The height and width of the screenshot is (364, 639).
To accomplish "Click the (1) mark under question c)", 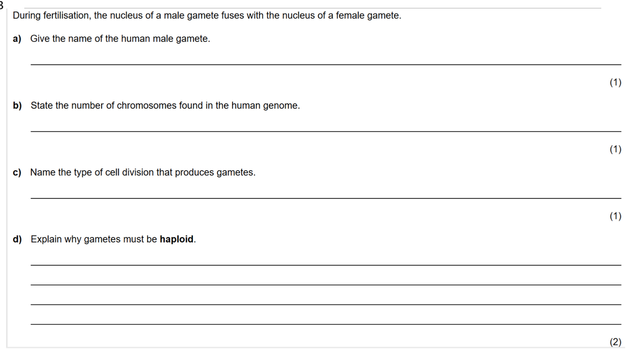I will (616, 216).
